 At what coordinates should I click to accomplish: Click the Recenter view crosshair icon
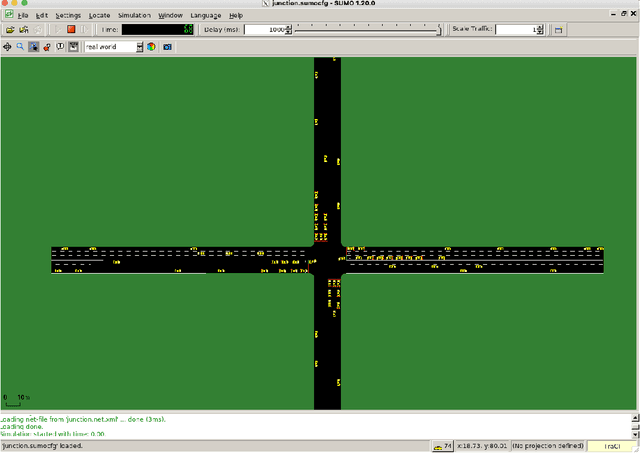pyautogui.click(x=8, y=47)
